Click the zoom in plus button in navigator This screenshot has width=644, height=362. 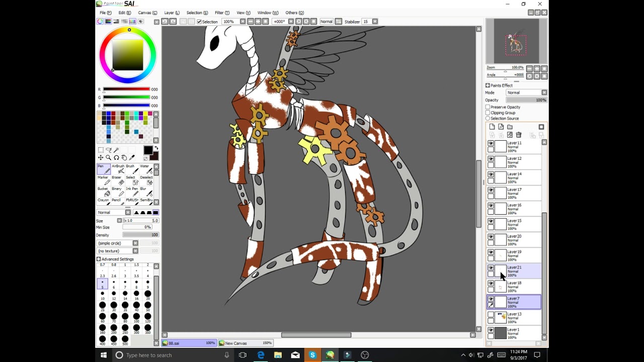[x=537, y=69]
